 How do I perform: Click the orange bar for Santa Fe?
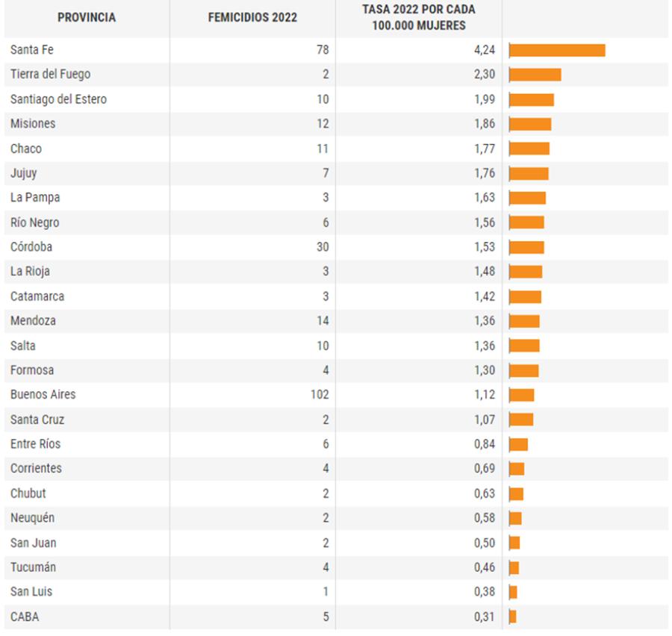(x=557, y=50)
